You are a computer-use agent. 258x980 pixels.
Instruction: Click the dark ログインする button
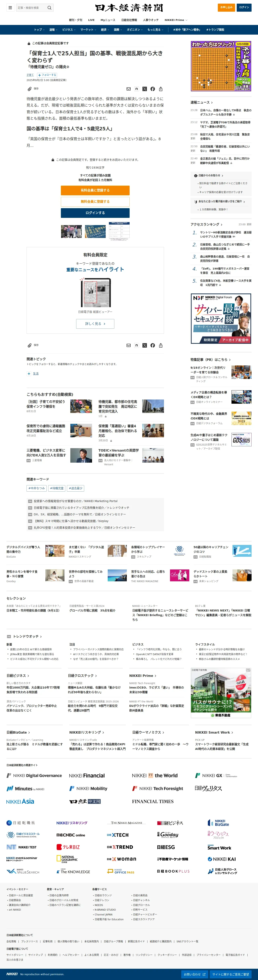[x=95, y=213]
